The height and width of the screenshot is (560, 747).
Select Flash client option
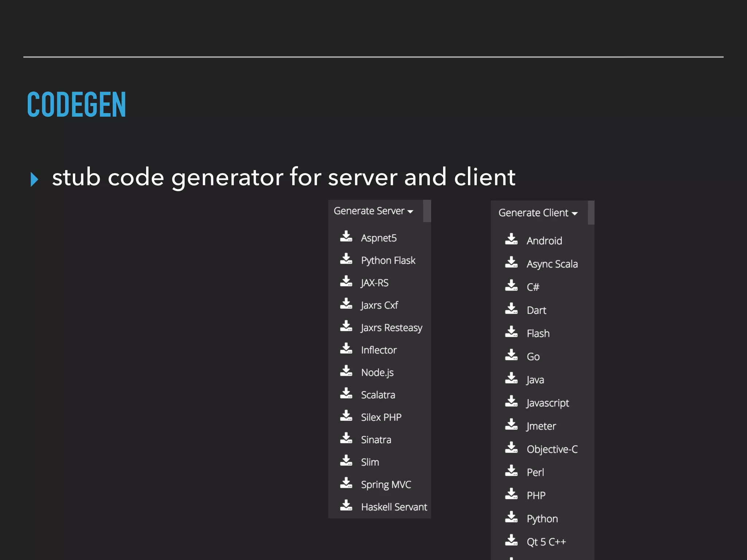click(x=538, y=334)
